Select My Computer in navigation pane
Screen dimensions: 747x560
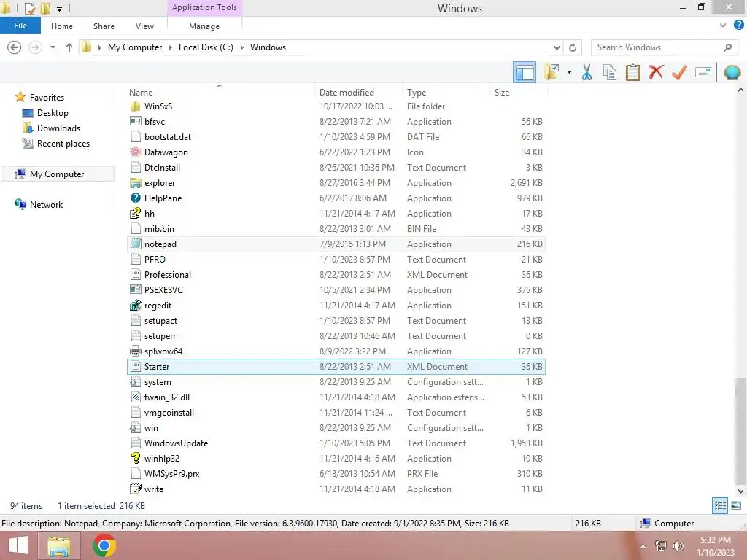click(57, 174)
